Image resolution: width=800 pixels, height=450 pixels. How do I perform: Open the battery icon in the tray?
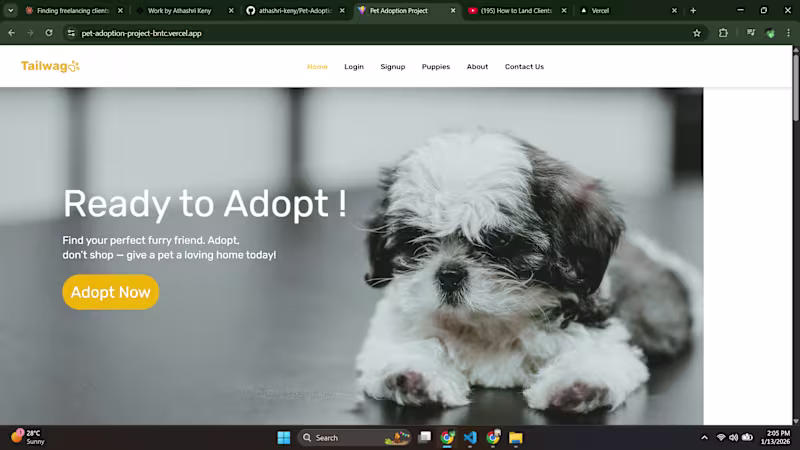pos(747,437)
